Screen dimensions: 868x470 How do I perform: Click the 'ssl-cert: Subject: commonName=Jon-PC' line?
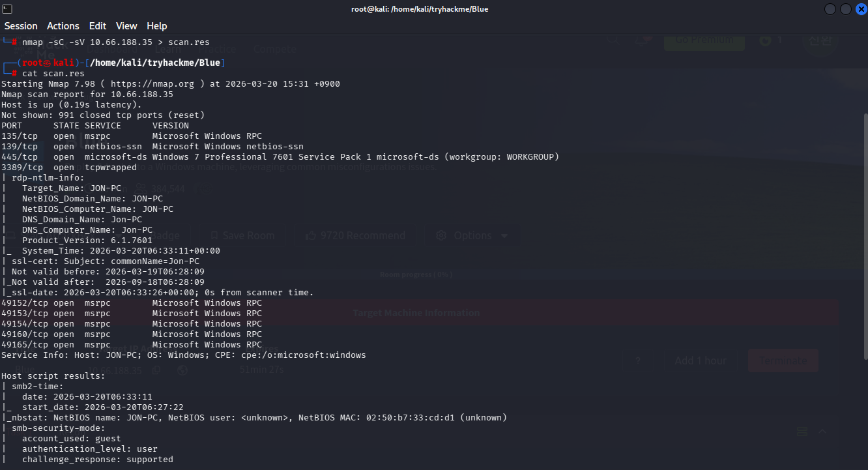pos(100,261)
